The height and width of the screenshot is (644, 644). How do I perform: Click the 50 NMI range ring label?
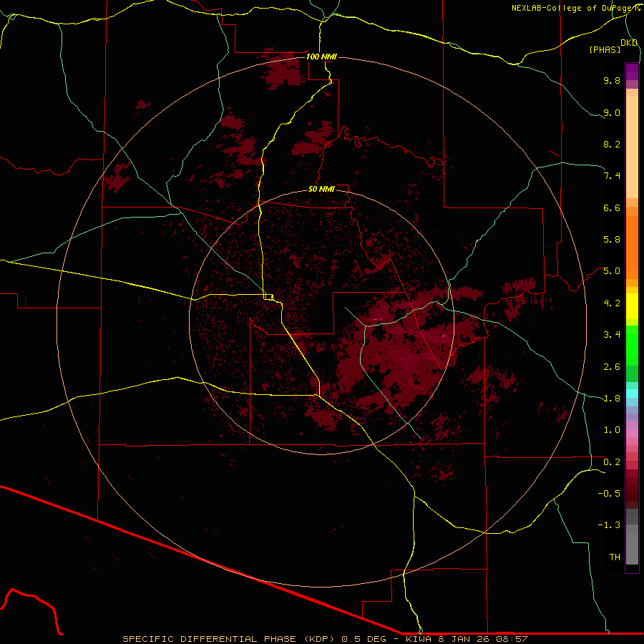321,189
